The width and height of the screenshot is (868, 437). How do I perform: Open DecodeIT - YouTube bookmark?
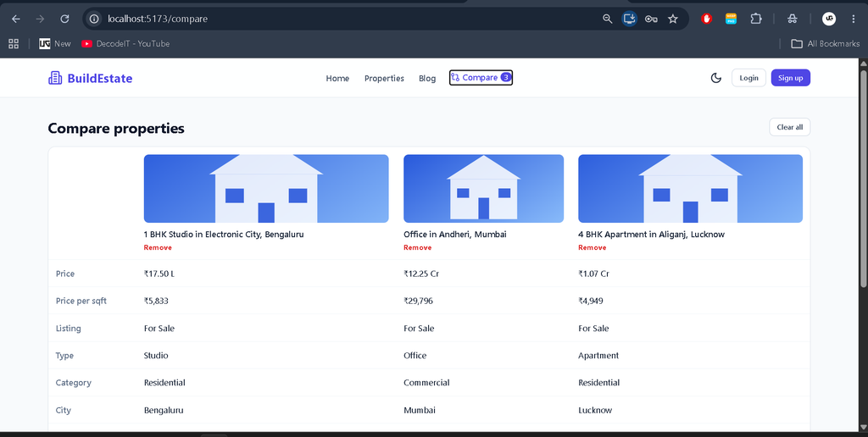125,44
